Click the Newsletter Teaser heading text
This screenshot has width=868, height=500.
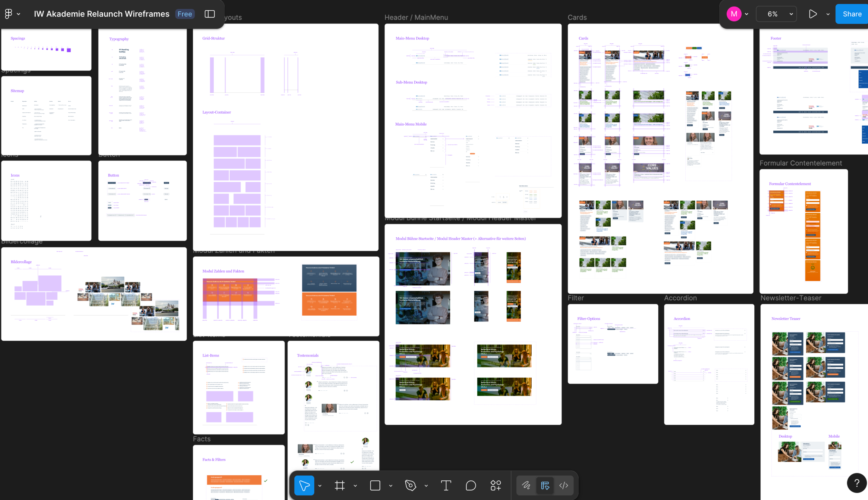tap(785, 318)
